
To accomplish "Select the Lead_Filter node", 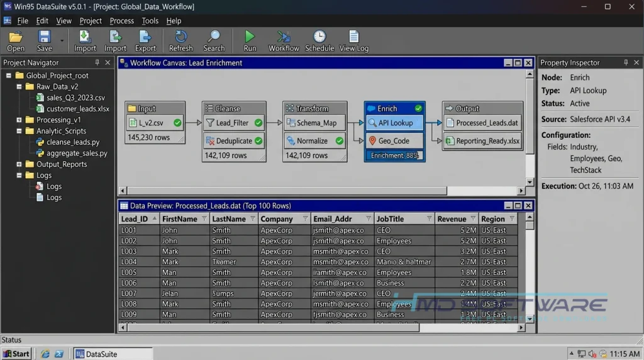I will tap(234, 123).
